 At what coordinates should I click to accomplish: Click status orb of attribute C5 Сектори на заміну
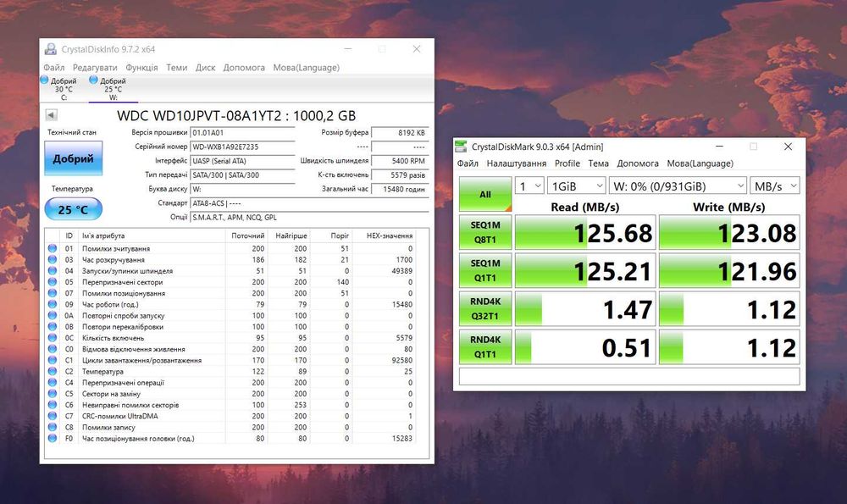pos(53,393)
